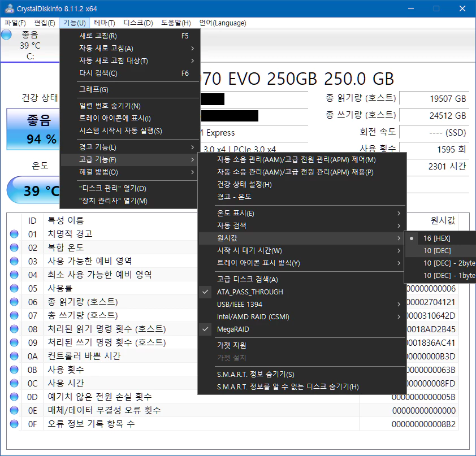Toggle 트레이 아이콘에 표시(I) option
Image resolution: width=476 pixels, height=456 pixels.
(x=129, y=118)
